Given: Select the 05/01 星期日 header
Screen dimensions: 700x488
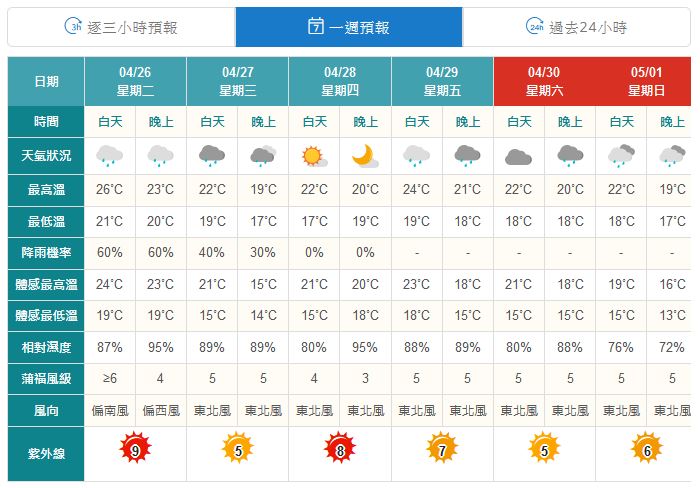Looking at the screenshot, I should (x=646, y=81).
